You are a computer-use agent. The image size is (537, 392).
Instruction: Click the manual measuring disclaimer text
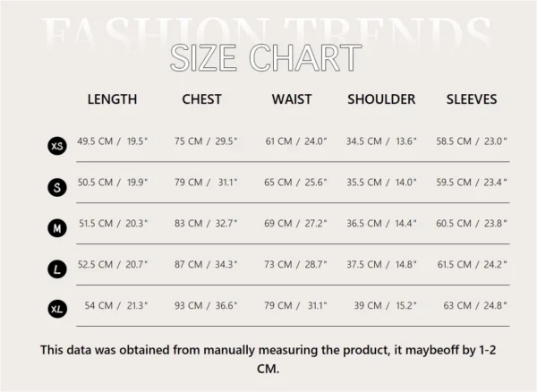coord(268,359)
